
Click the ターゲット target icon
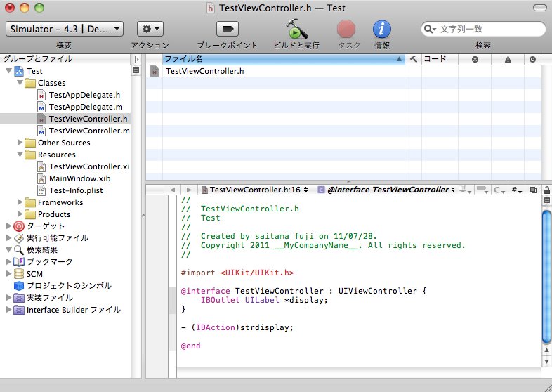(19, 226)
